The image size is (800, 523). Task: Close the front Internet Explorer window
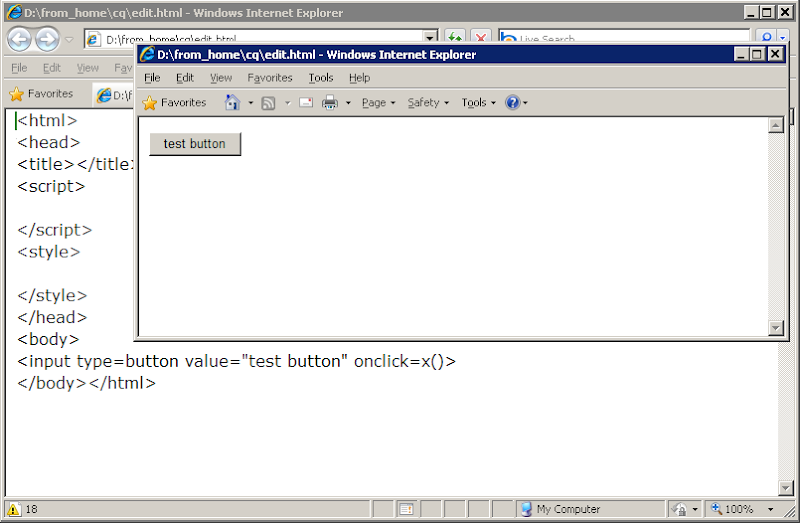[x=776, y=54]
